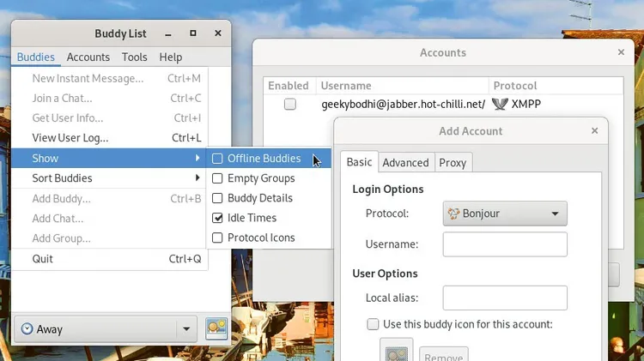This screenshot has width=644, height=361.
Task: Switch to the Advanced tab
Action: click(406, 163)
